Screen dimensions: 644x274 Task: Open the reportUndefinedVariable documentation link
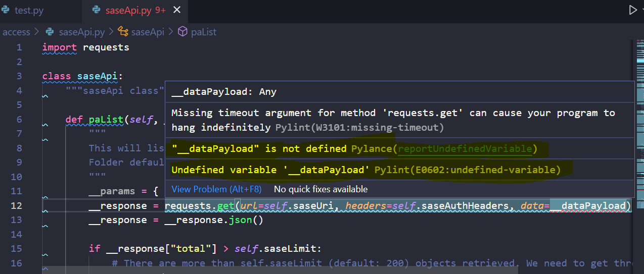pos(465,148)
